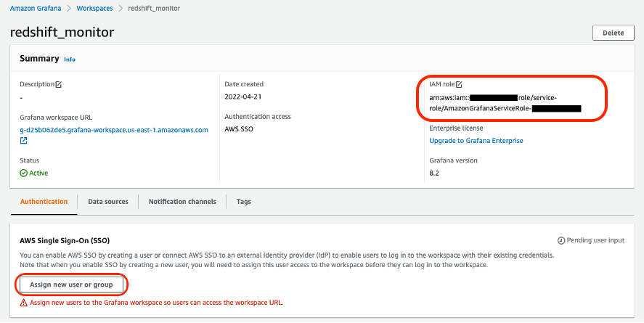Open workspace URL external link icon

(24, 141)
